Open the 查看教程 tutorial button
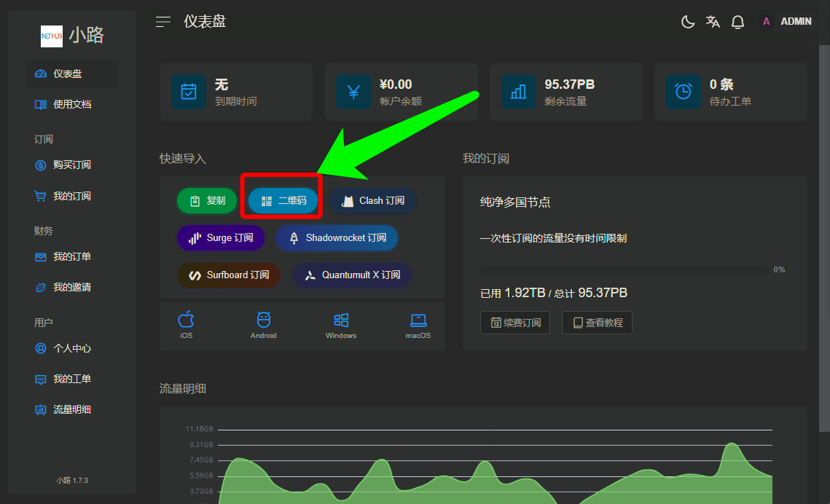Screen dimensions: 830x504 point(597,323)
